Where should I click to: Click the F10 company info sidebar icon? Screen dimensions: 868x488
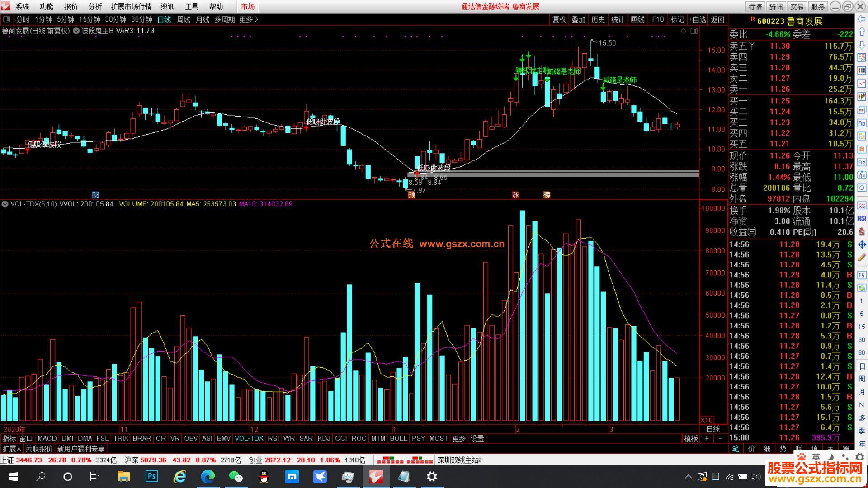[x=862, y=123]
